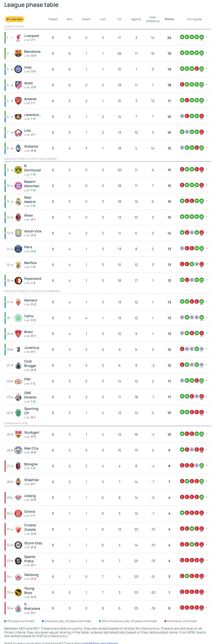Click the Barcelona club crest

18,53
